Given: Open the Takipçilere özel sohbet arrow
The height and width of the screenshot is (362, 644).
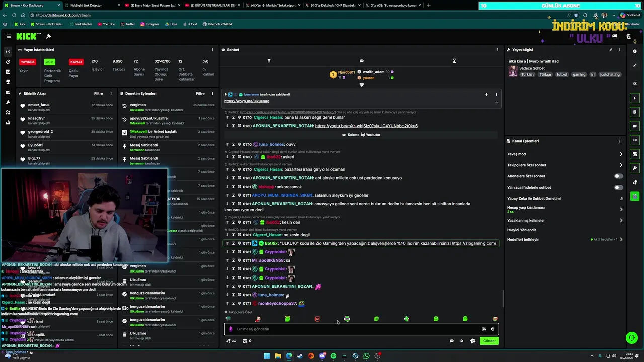Looking at the screenshot, I should [621, 165].
